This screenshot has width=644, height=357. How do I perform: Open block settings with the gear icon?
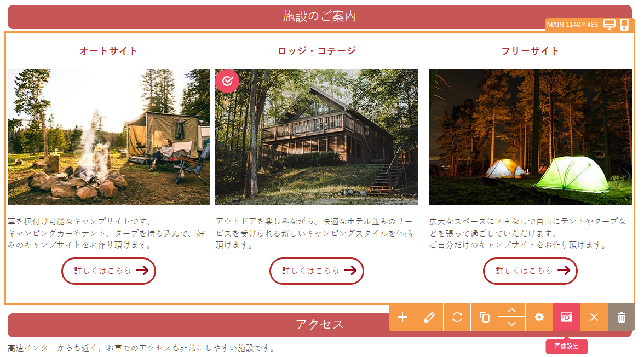point(539,317)
